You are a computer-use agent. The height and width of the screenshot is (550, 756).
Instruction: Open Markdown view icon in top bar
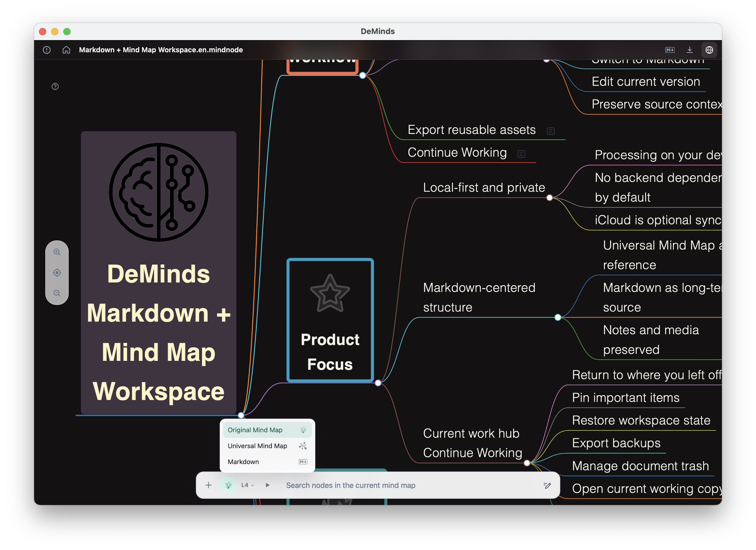[x=670, y=50]
